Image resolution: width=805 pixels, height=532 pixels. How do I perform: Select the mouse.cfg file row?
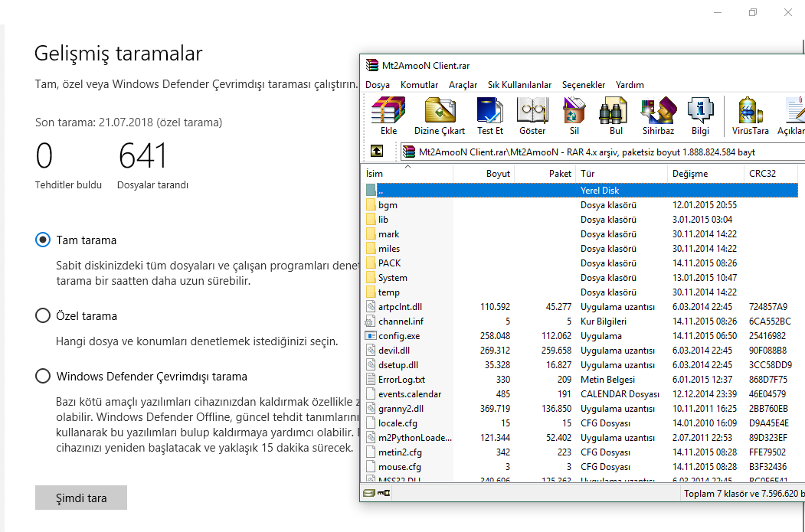tap(581, 467)
